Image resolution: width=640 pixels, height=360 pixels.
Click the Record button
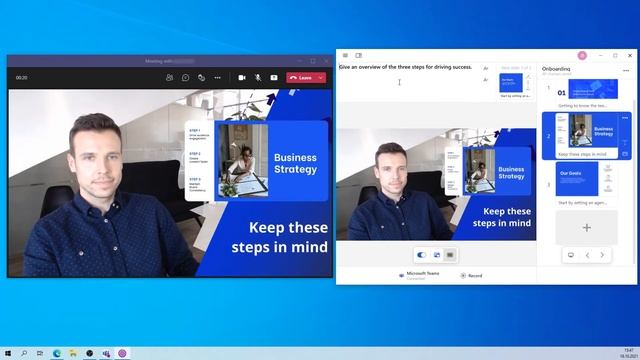pyautogui.click(x=471, y=276)
